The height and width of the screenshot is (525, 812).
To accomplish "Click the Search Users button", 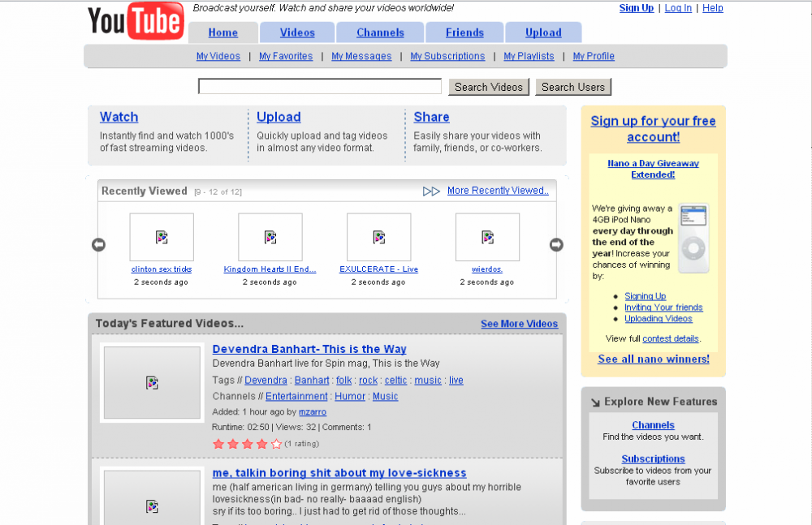I will coord(572,87).
